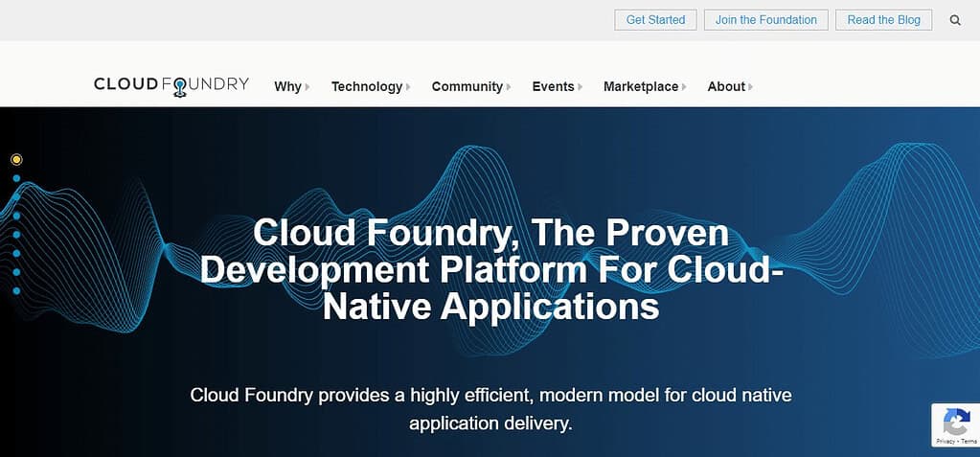Expand the arrow beside Events
The height and width of the screenshot is (457, 980).
(x=580, y=87)
